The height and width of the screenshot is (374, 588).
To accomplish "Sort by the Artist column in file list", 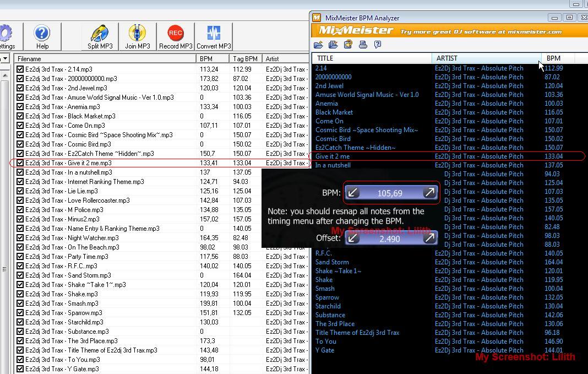I will 285,58.
